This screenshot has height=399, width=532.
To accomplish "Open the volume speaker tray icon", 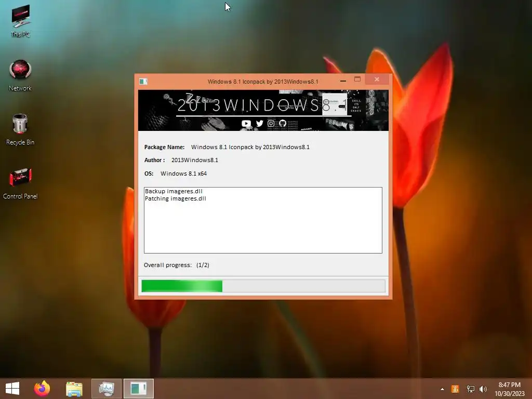I will (x=483, y=389).
